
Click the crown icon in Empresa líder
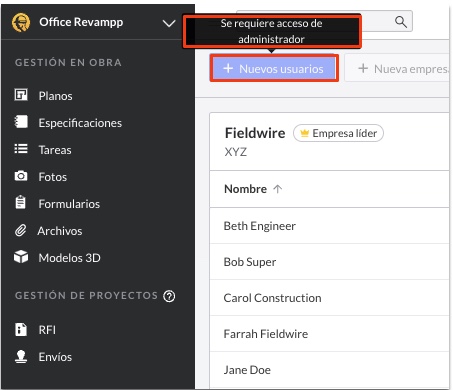pyautogui.click(x=304, y=133)
